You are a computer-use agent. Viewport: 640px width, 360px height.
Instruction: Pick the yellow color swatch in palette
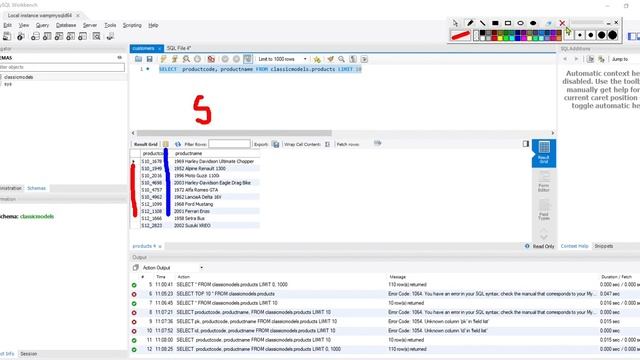click(500, 38)
